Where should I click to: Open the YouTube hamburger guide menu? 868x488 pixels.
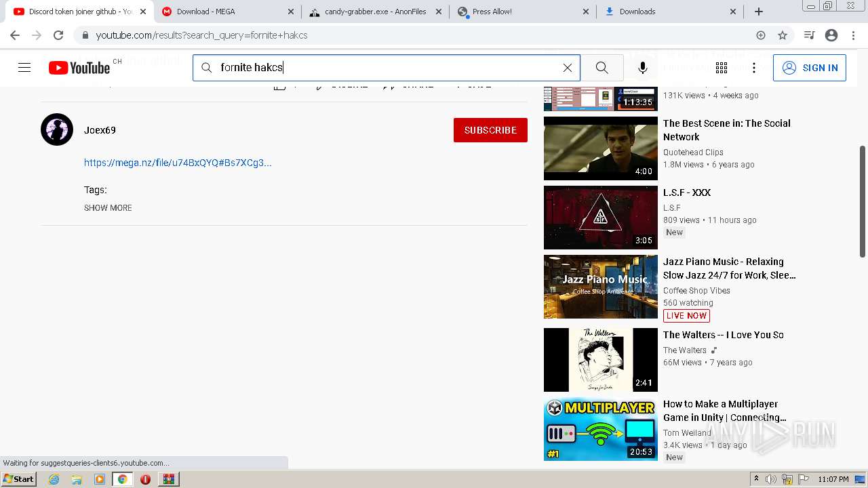pos(24,68)
